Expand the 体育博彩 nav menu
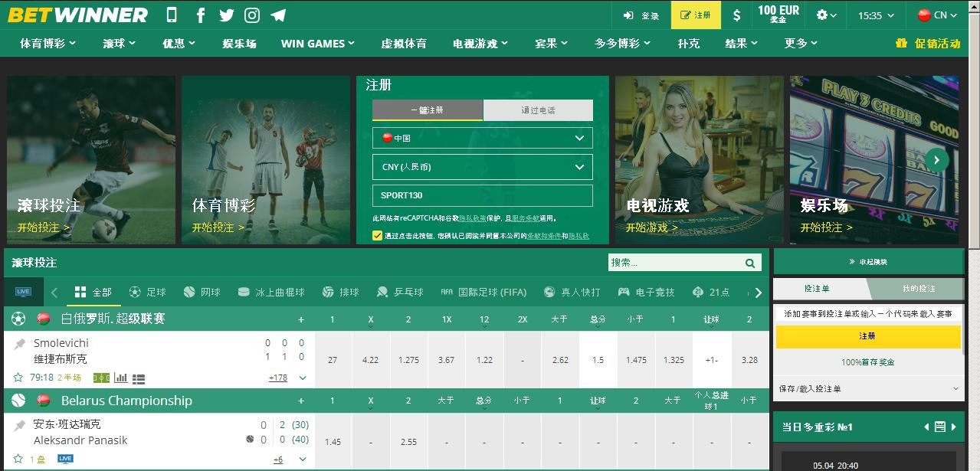Screen dimensions: 980x471 pyautogui.click(x=48, y=44)
